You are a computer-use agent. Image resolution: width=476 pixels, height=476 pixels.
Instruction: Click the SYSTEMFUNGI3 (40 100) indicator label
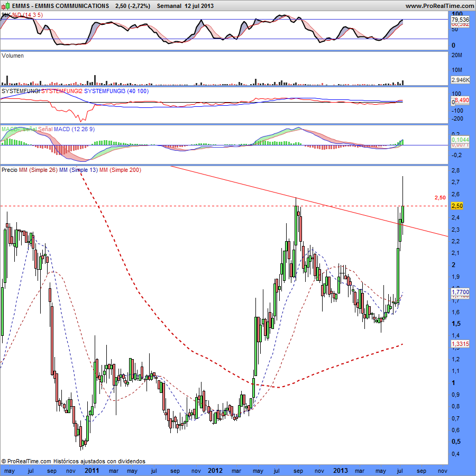pos(116,91)
